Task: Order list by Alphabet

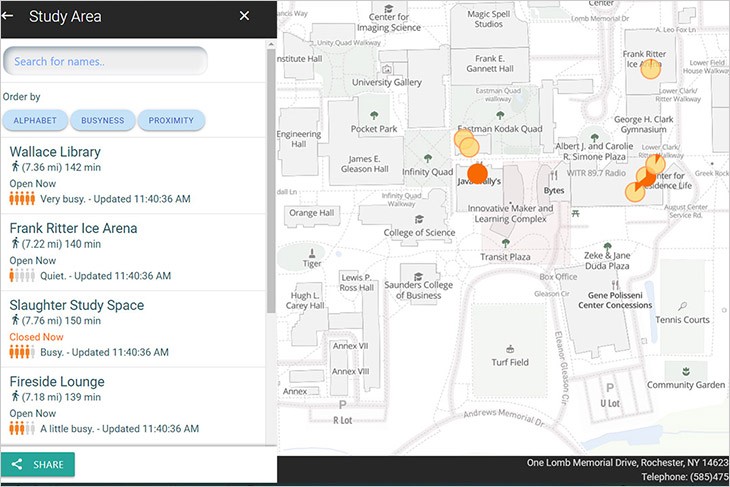Action: [x=35, y=121]
